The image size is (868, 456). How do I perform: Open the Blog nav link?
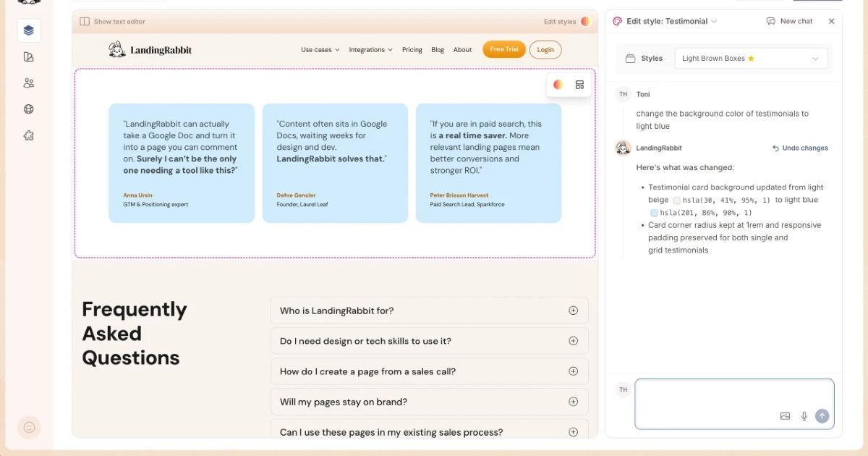click(x=438, y=50)
